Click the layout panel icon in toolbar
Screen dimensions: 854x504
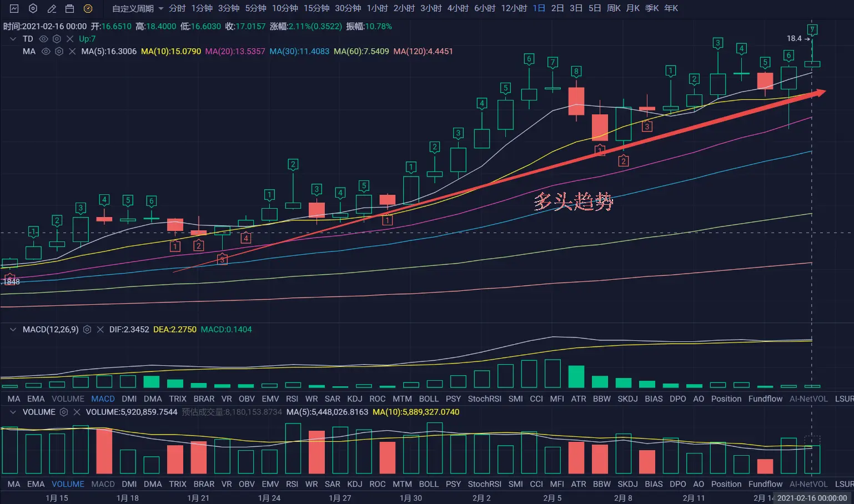[x=69, y=8]
